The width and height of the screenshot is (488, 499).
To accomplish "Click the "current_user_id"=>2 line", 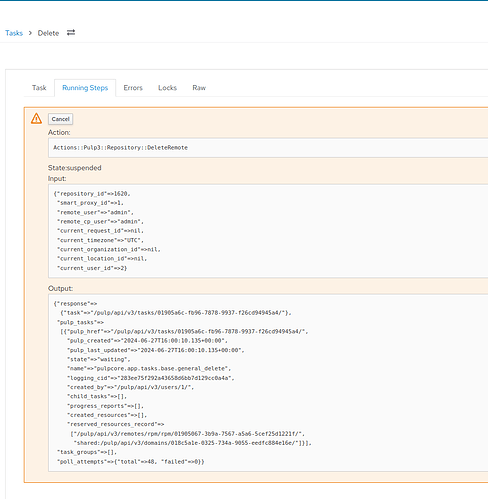I will (92, 268).
